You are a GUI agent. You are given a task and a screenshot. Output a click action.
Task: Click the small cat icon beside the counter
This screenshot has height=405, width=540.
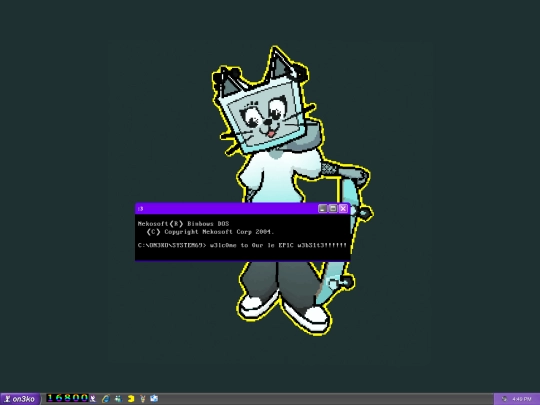coord(93,399)
